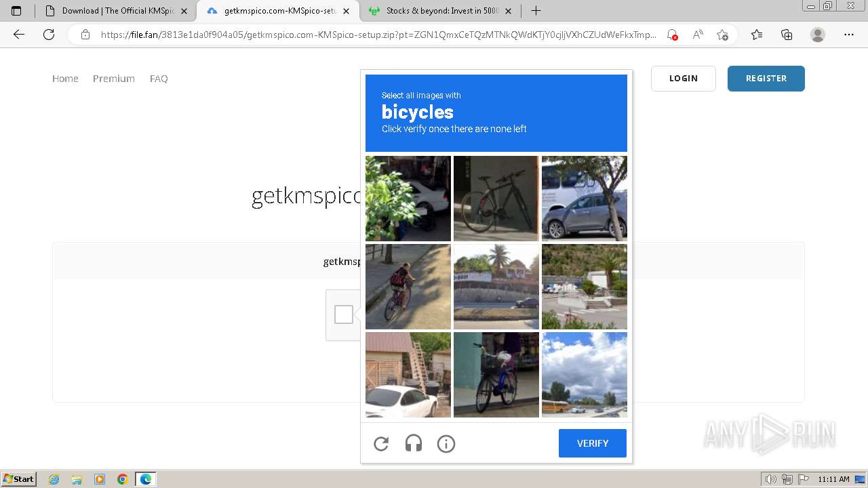Open the Home navigation link
Screen dimensions: 868x488
coord(65,79)
